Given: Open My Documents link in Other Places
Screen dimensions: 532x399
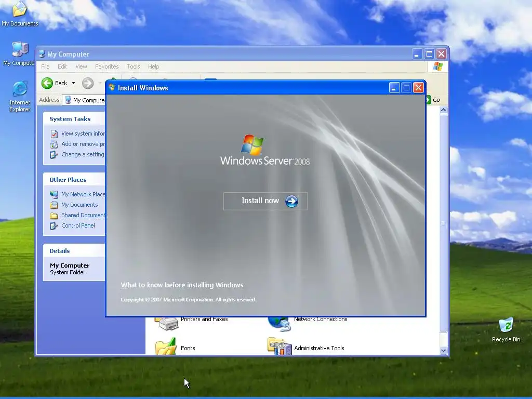Looking at the screenshot, I should tap(79, 205).
